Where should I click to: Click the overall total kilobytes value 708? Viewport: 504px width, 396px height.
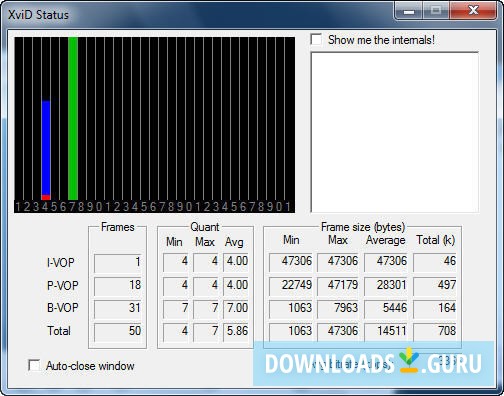pos(435,332)
